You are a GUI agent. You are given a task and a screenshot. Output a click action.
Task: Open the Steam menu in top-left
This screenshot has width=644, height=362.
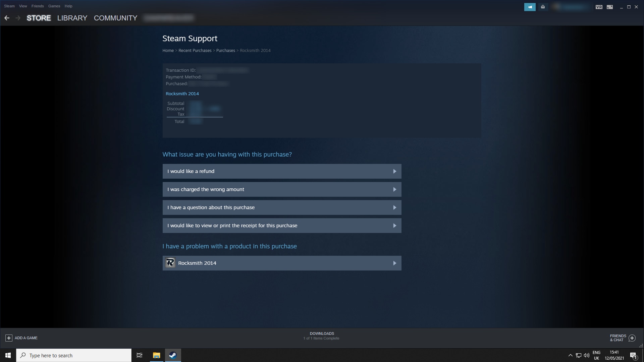[9, 6]
